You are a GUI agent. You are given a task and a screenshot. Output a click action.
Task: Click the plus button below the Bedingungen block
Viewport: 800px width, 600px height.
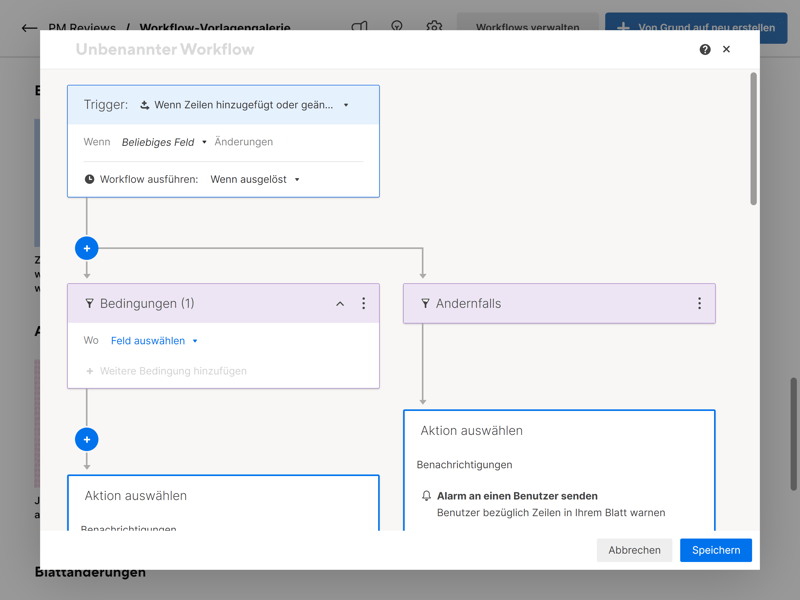87,439
